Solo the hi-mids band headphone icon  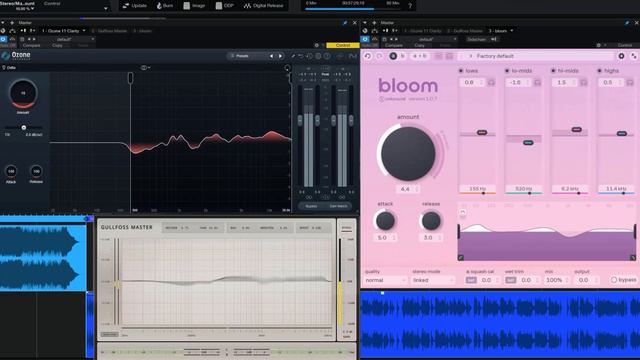pos(584,82)
